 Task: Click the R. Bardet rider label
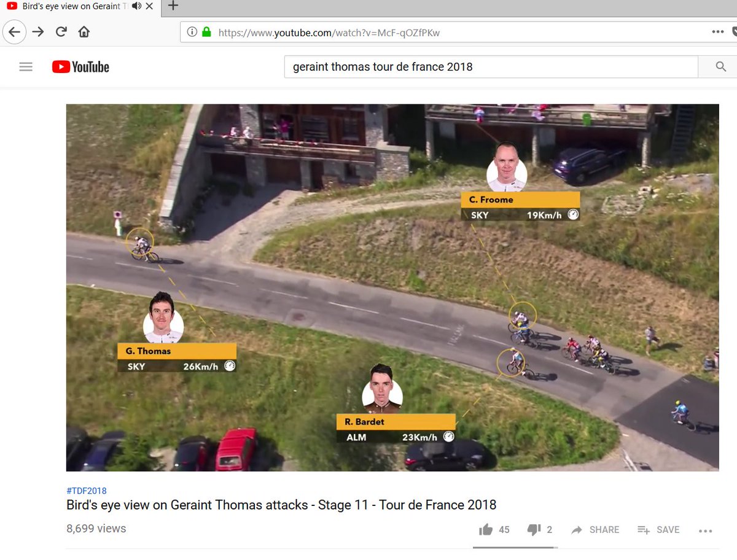tap(396, 422)
